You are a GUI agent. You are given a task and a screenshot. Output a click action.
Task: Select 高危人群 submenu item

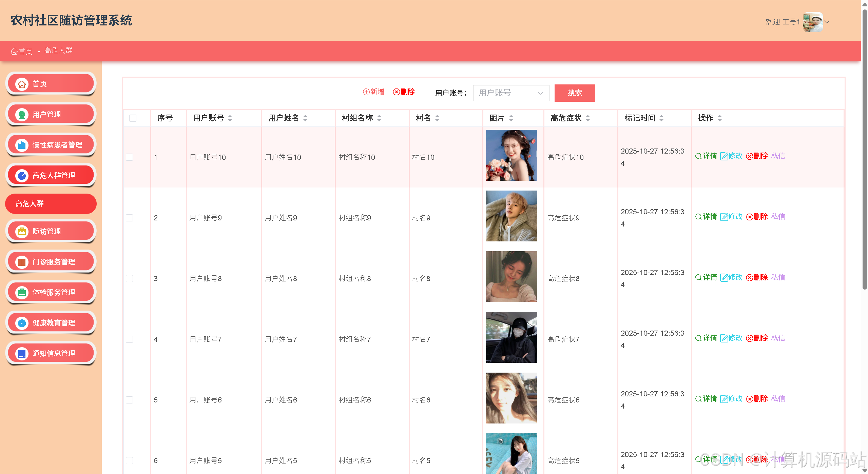[x=51, y=203]
